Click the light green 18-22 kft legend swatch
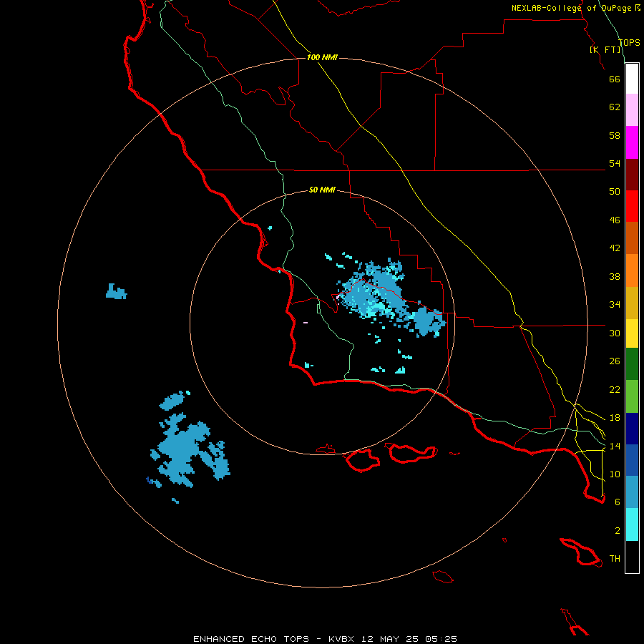 pyautogui.click(x=632, y=396)
